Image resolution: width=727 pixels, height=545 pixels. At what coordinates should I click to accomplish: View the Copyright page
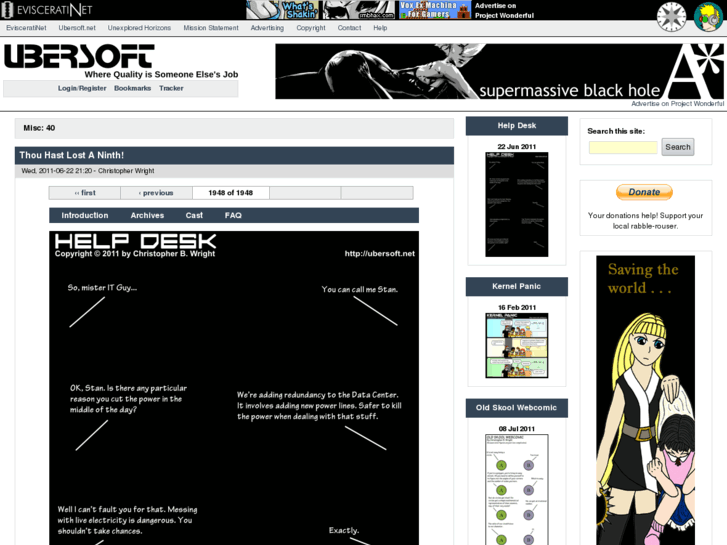coord(311,28)
